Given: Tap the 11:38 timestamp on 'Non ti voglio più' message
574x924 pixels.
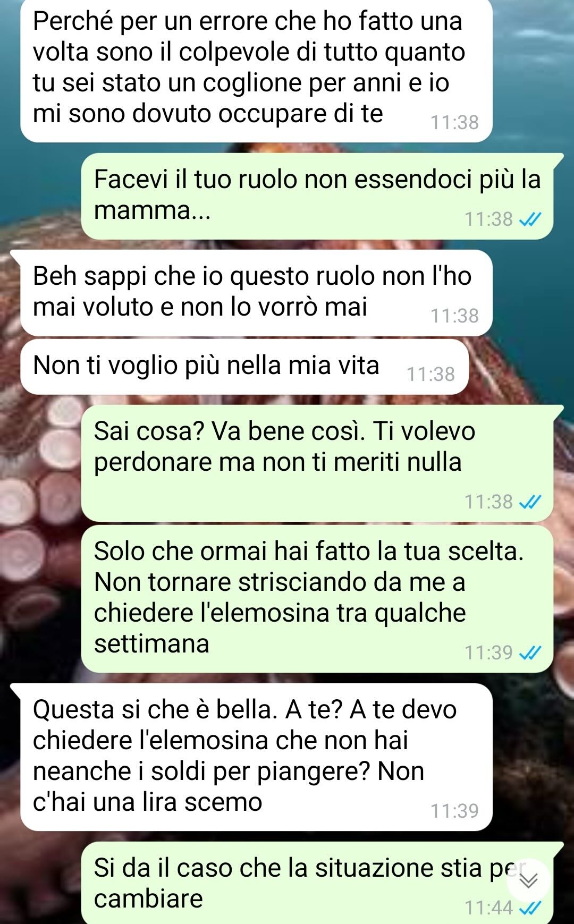Looking at the screenshot, I should pyautogui.click(x=431, y=374).
